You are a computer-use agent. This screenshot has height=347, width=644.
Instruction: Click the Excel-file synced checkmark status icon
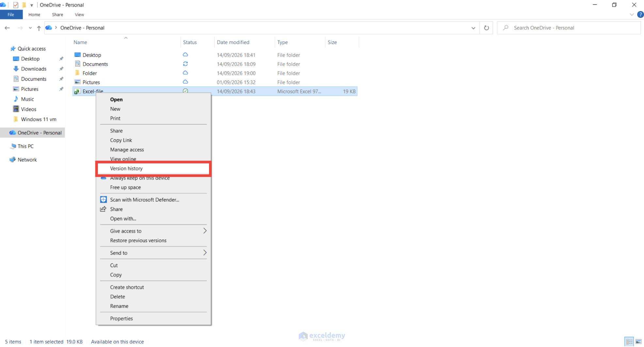point(185,91)
